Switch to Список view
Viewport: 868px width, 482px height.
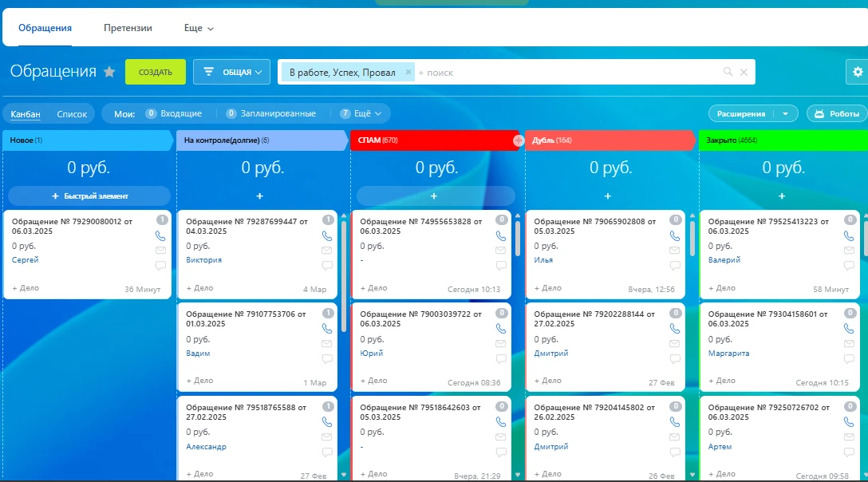[72, 114]
